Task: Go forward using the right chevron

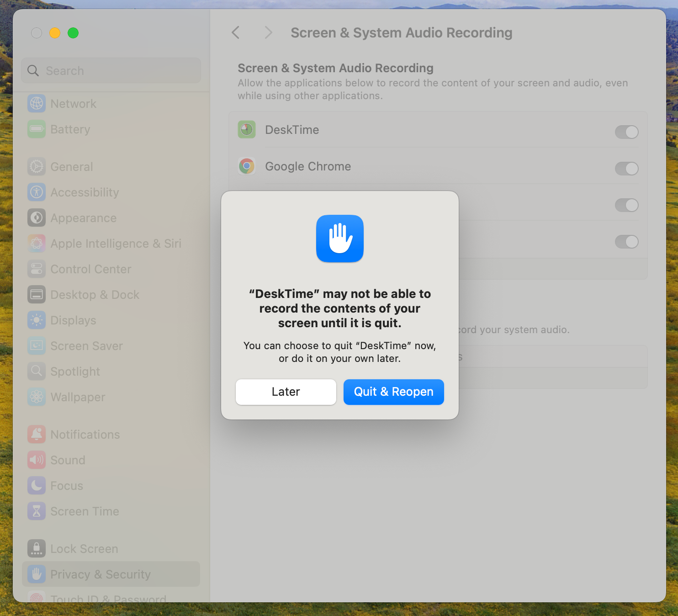Action: (268, 33)
